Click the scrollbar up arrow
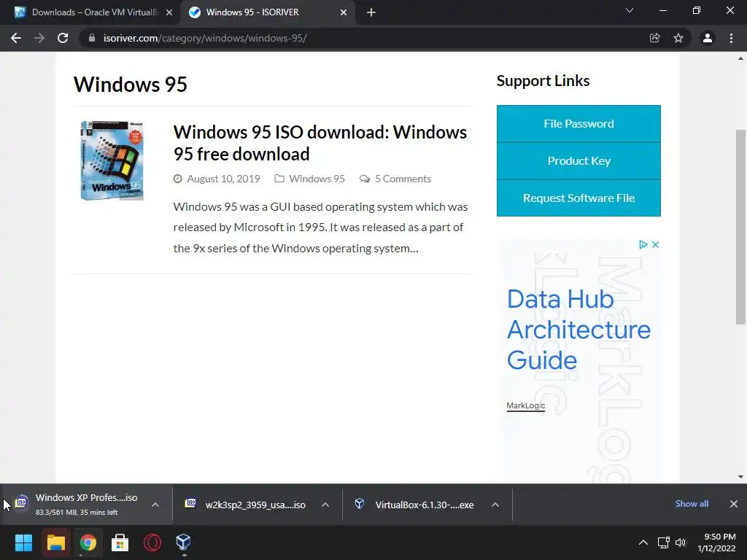747x560 pixels. 740,59
